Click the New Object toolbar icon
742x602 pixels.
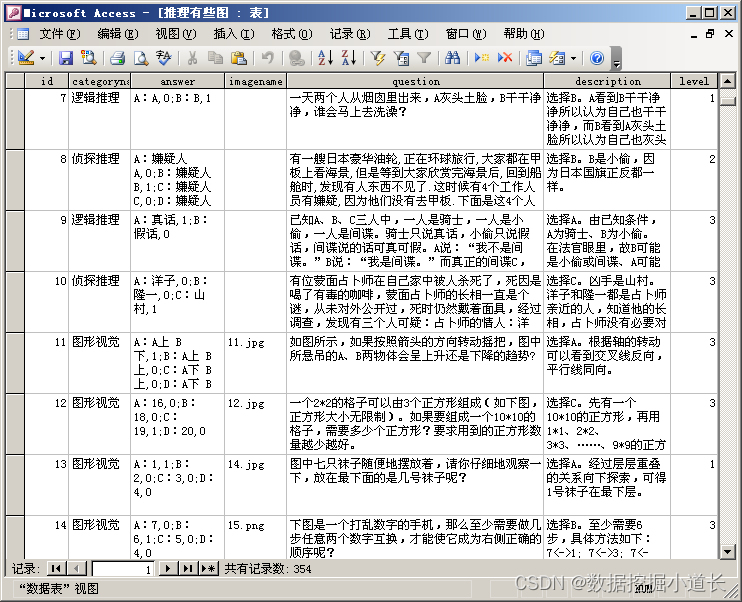tap(557, 58)
